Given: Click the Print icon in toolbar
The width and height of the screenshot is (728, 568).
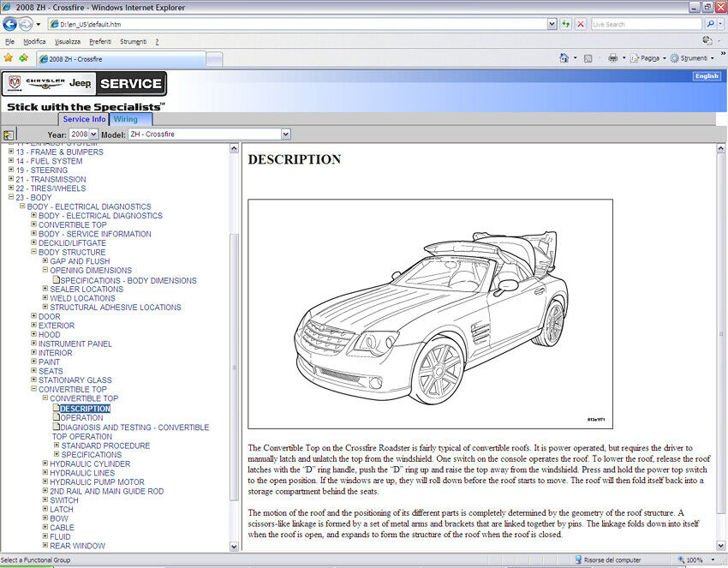Looking at the screenshot, I should pos(612,58).
